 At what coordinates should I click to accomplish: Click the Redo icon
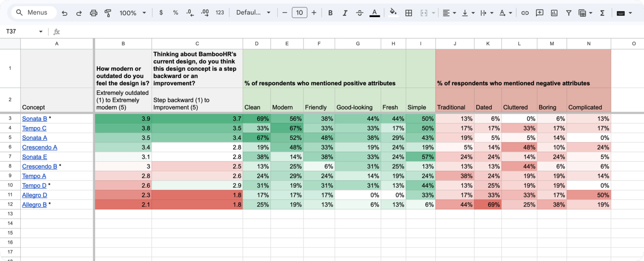[x=79, y=13]
